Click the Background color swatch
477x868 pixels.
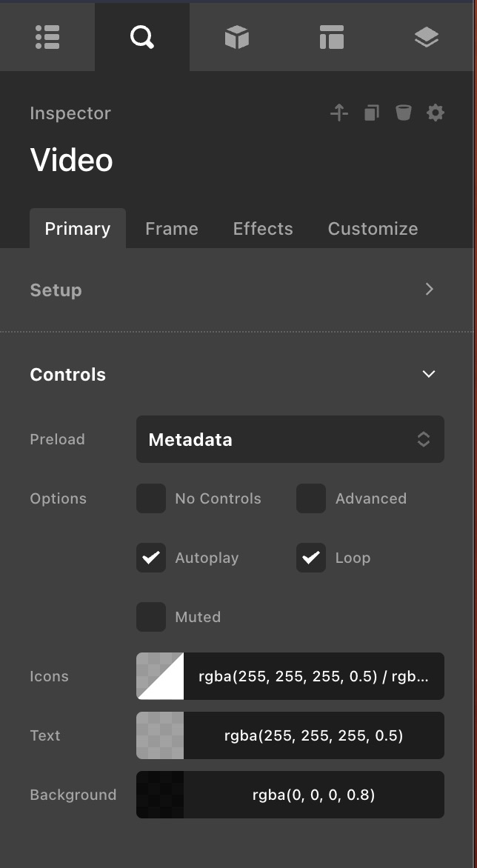[160, 795]
